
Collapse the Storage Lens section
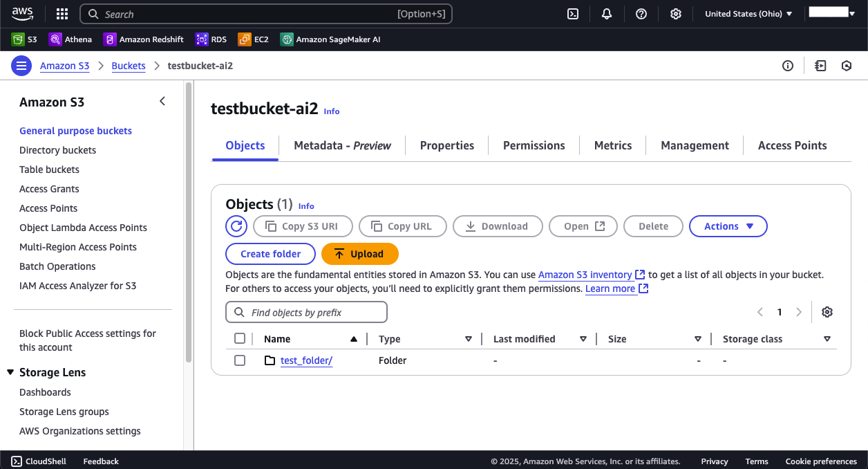[x=10, y=372]
